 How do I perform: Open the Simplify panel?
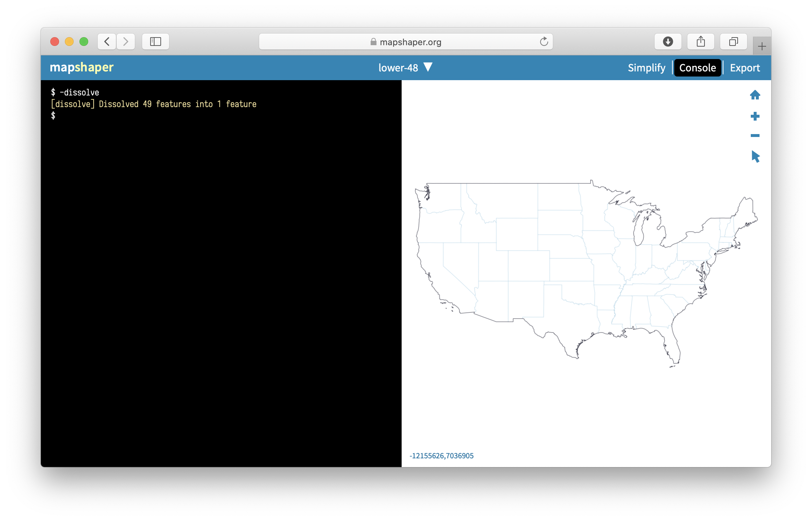click(x=646, y=67)
